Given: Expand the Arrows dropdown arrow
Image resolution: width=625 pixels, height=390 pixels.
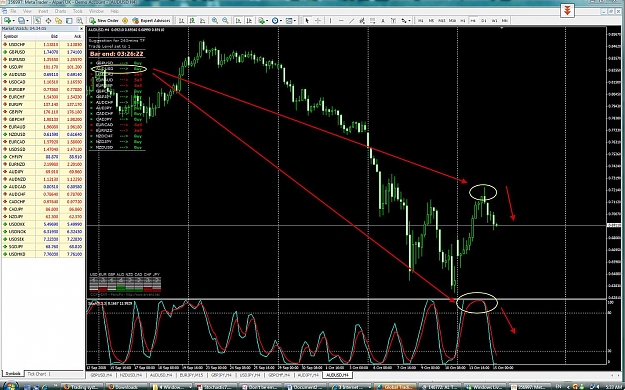Looking at the screenshot, I should coord(409,20).
